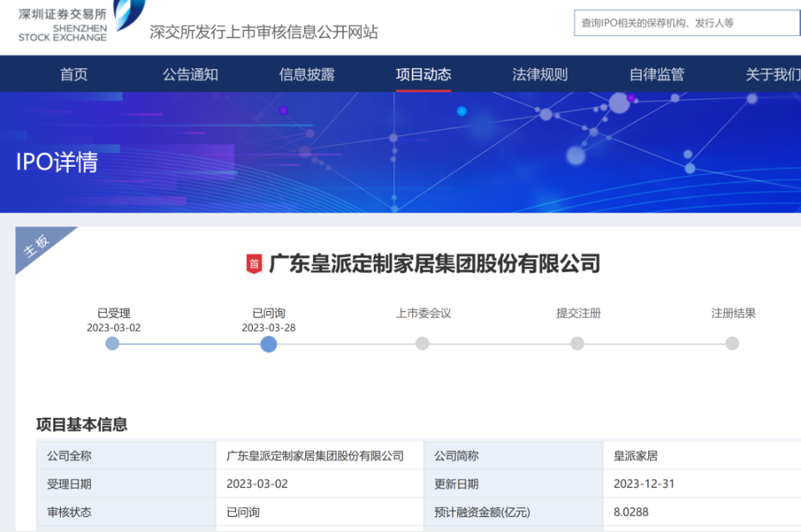This screenshot has height=532, width=801.
Task: Click the date 2023-03-28 under 已问询
Action: 269,328
